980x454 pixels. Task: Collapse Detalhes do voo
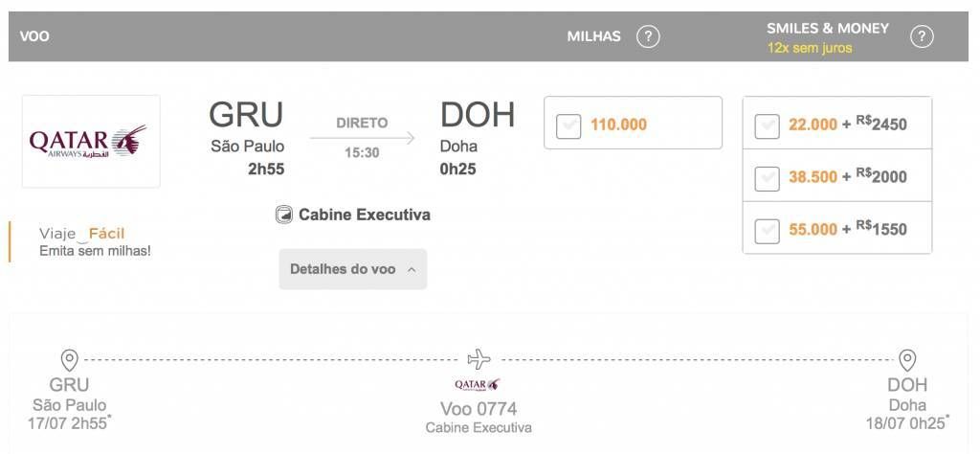353,269
